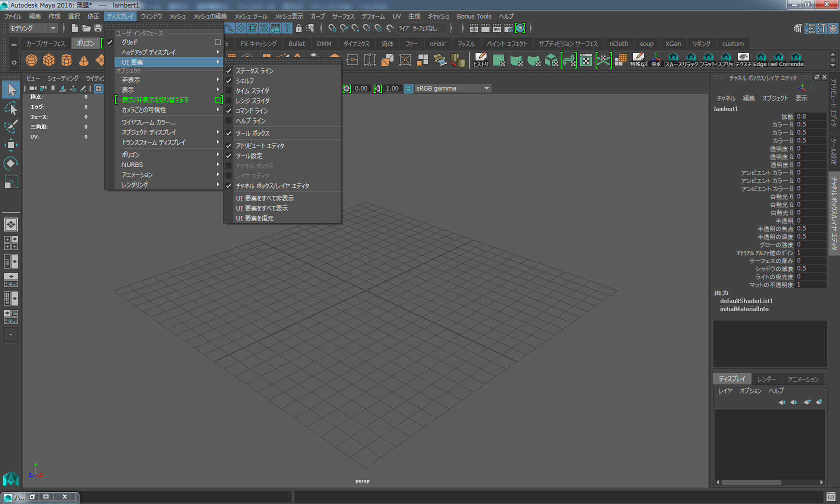
Task: Open チャネル menu in channel box
Action: pyautogui.click(x=726, y=98)
